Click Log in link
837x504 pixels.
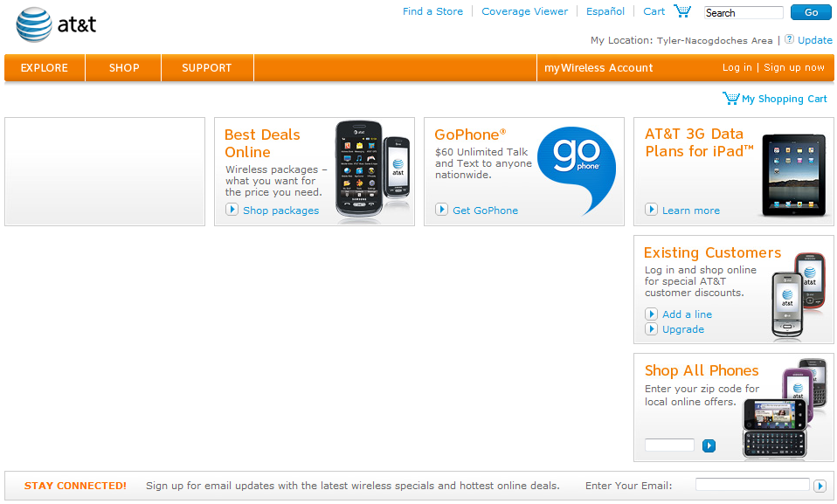click(737, 67)
